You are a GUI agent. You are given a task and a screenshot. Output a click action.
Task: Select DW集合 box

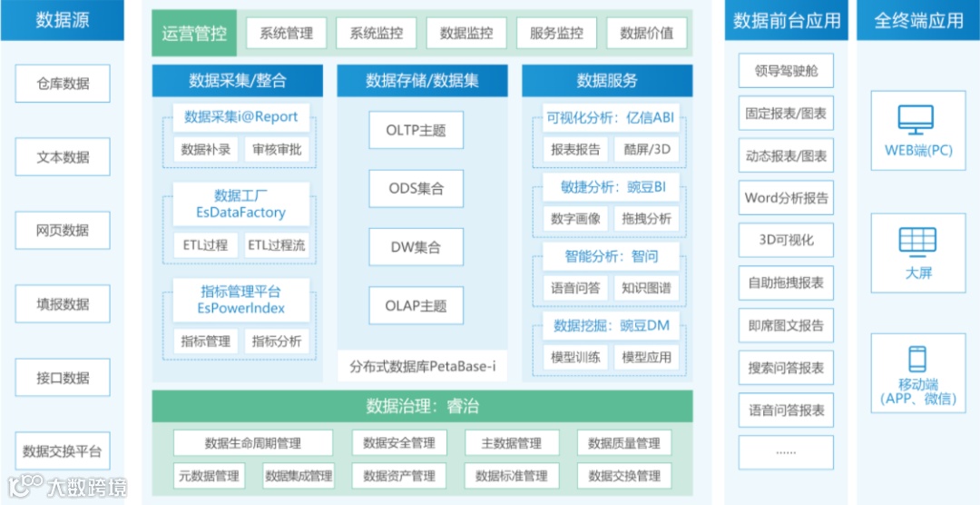[x=416, y=246]
